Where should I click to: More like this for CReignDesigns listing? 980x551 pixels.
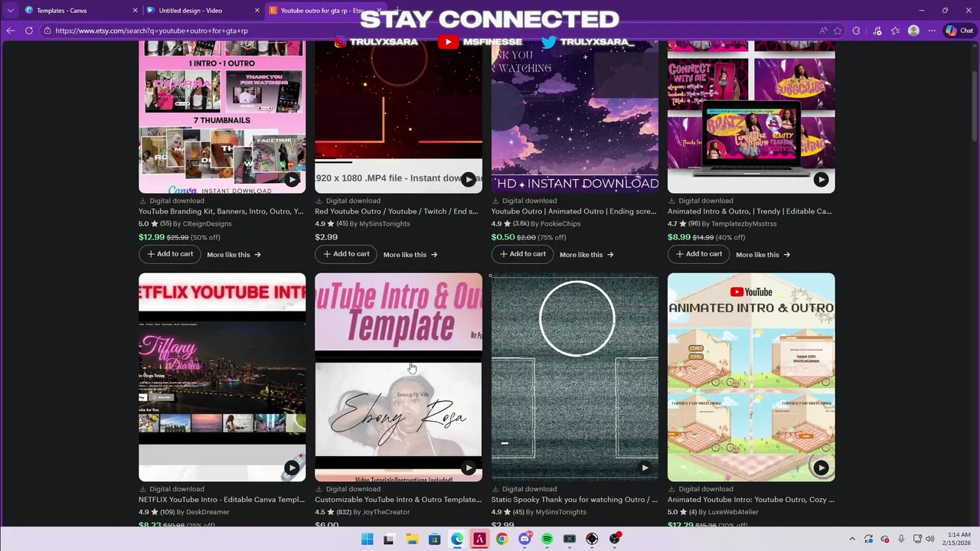[x=234, y=255]
